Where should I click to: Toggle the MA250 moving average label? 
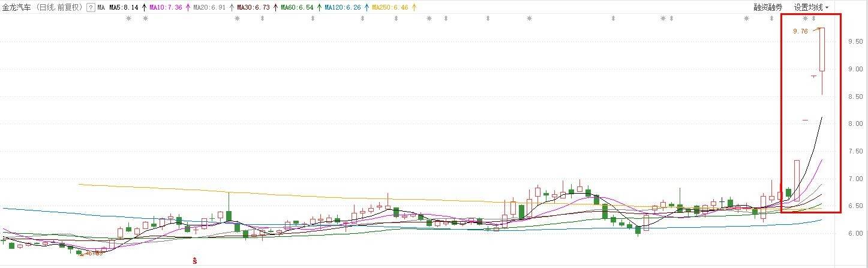point(391,8)
